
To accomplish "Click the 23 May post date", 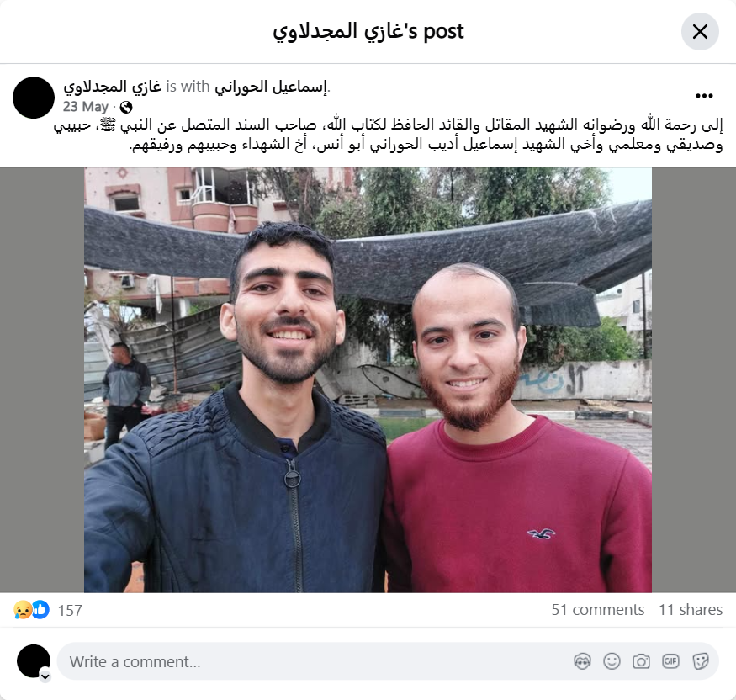I will [86, 107].
